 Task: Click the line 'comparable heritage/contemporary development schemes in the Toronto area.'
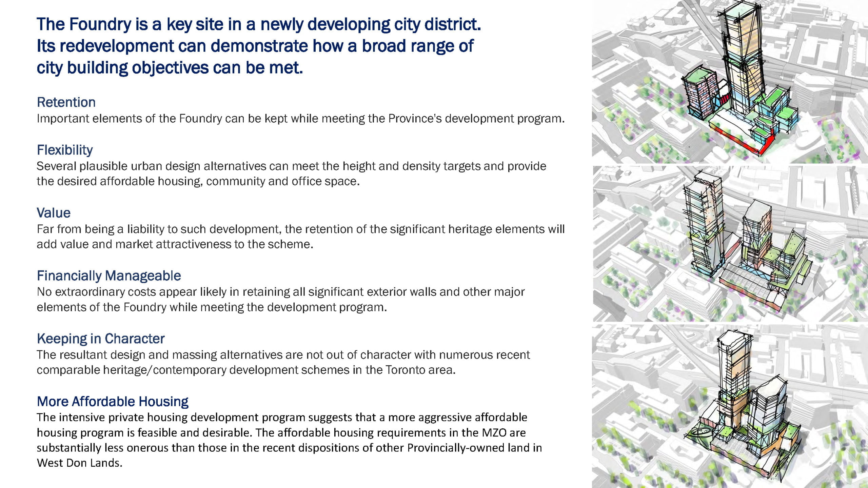[x=246, y=370]
